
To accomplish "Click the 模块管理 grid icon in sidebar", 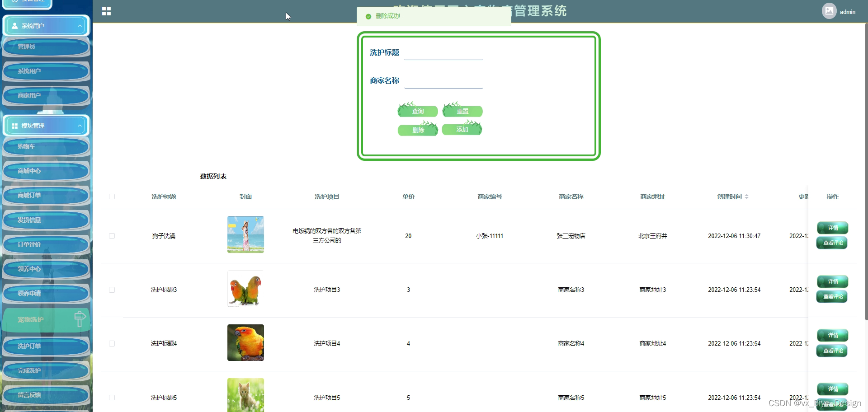I will (15, 126).
